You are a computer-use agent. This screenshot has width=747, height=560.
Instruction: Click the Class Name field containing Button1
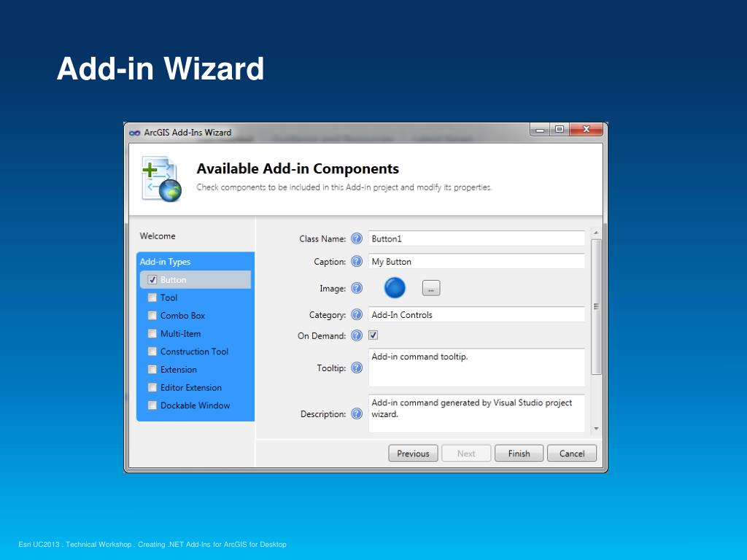[476, 238]
